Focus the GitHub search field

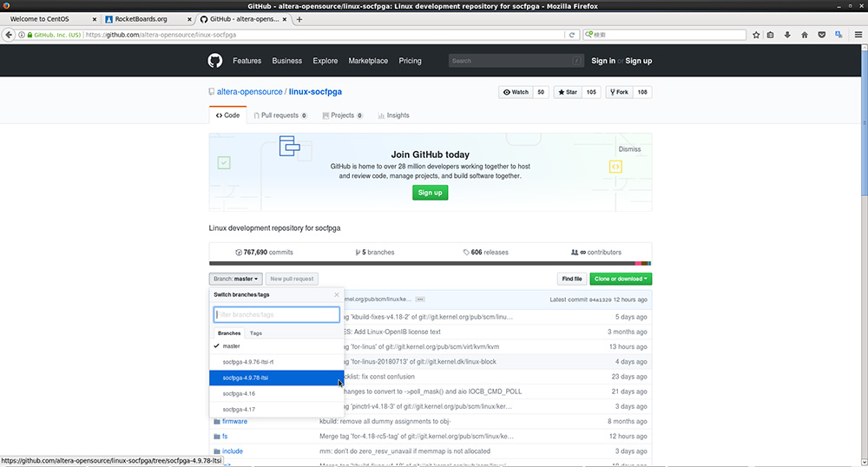[x=516, y=61]
